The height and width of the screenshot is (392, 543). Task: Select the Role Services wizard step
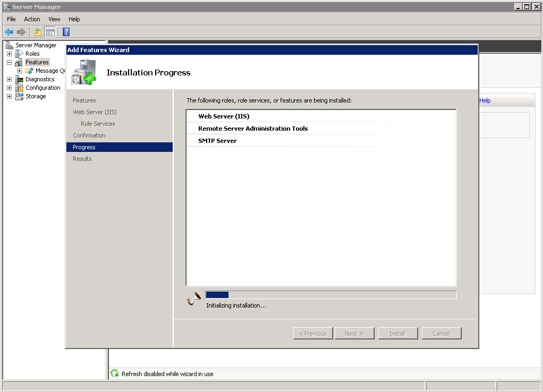point(98,124)
